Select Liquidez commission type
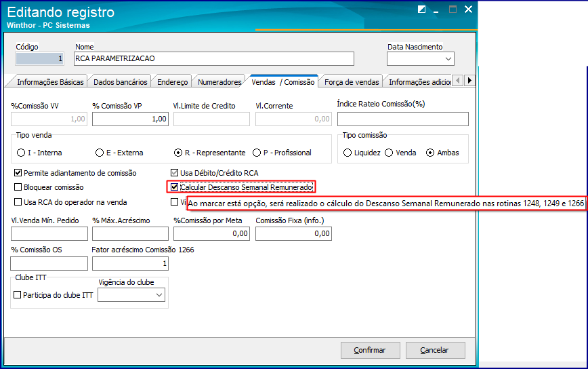The width and height of the screenshot is (588, 369). pos(362,153)
